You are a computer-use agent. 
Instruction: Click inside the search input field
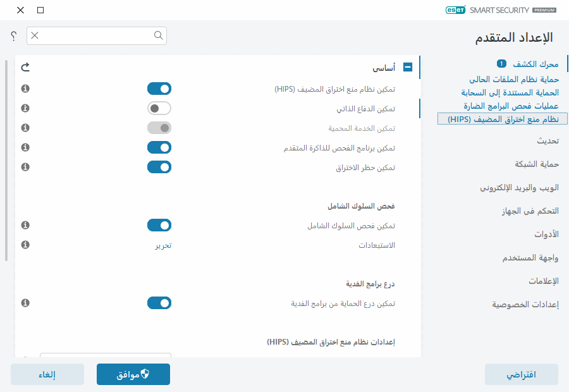coord(95,35)
